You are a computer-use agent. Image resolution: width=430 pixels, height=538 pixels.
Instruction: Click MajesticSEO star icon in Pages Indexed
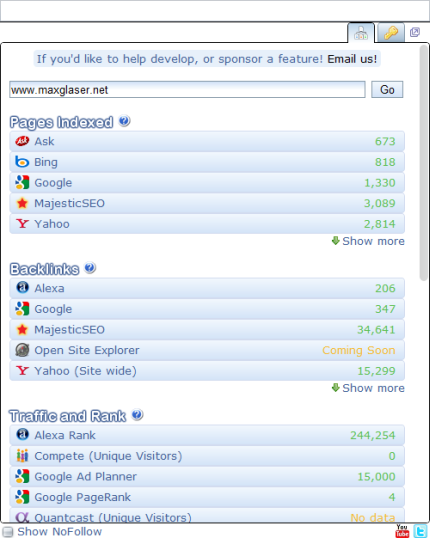click(22, 203)
